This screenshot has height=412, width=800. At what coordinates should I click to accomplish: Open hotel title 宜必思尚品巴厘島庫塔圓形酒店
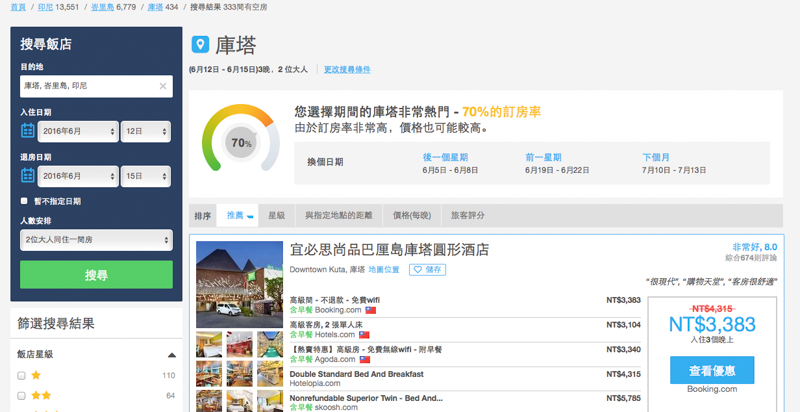(x=389, y=250)
